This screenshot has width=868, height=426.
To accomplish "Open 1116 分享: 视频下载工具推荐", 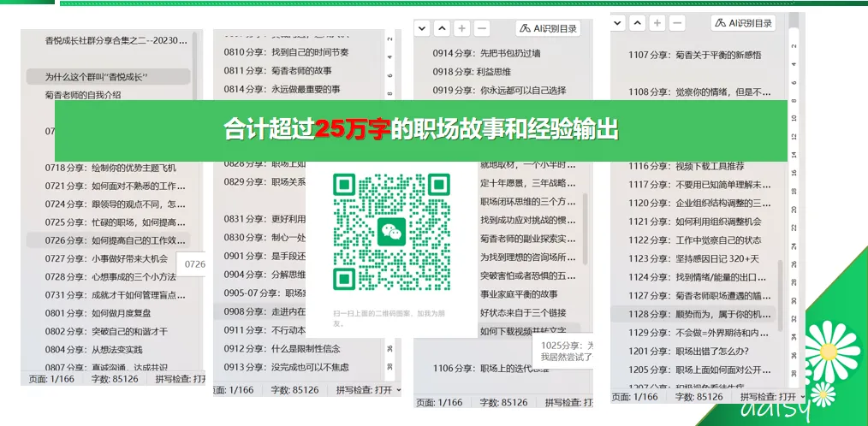I will [x=687, y=165].
